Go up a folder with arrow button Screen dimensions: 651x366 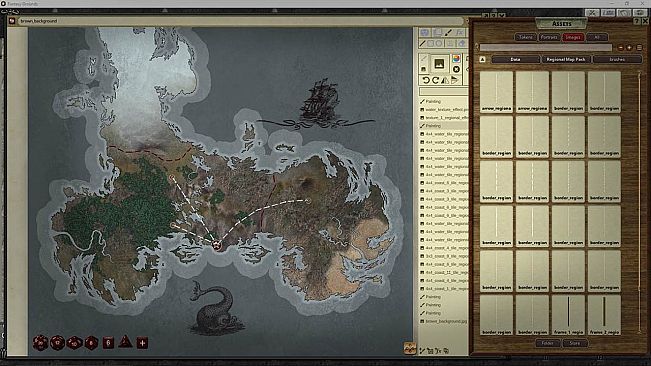point(482,59)
